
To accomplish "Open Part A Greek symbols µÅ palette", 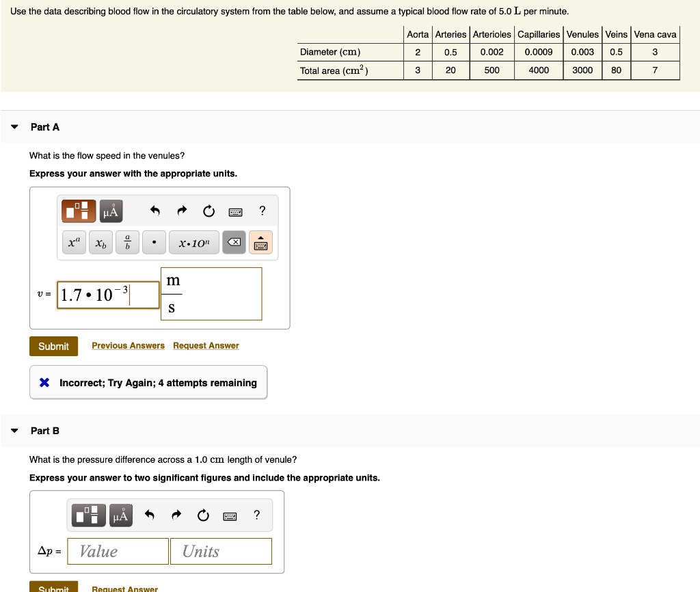I will click(x=111, y=212).
